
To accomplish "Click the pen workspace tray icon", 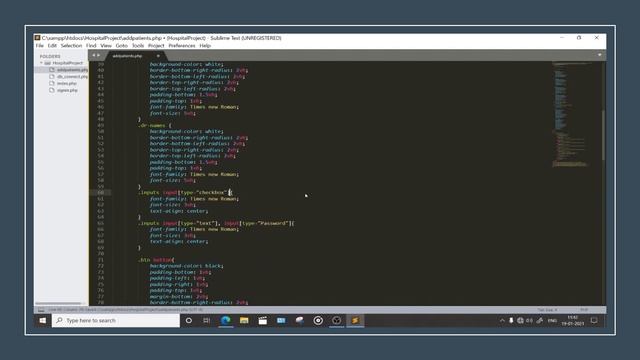I will (540, 320).
